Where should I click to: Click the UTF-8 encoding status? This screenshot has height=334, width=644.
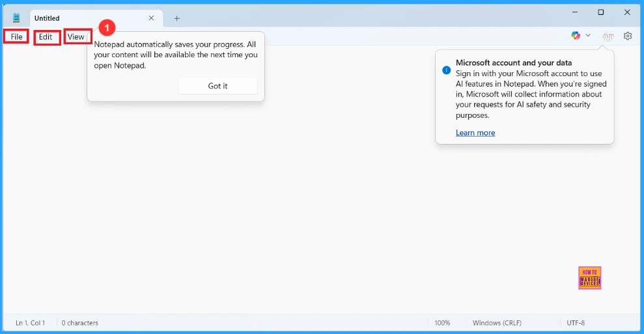pos(576,323)
